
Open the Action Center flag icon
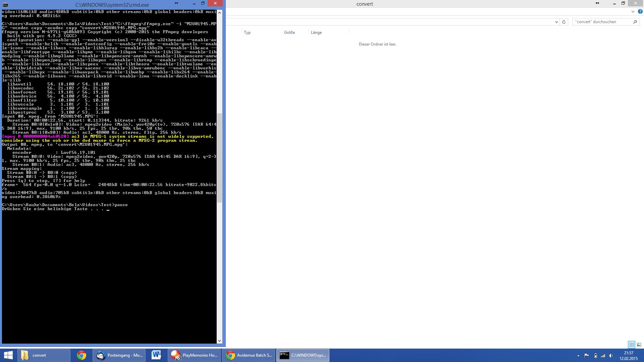(x=586, y=356)
